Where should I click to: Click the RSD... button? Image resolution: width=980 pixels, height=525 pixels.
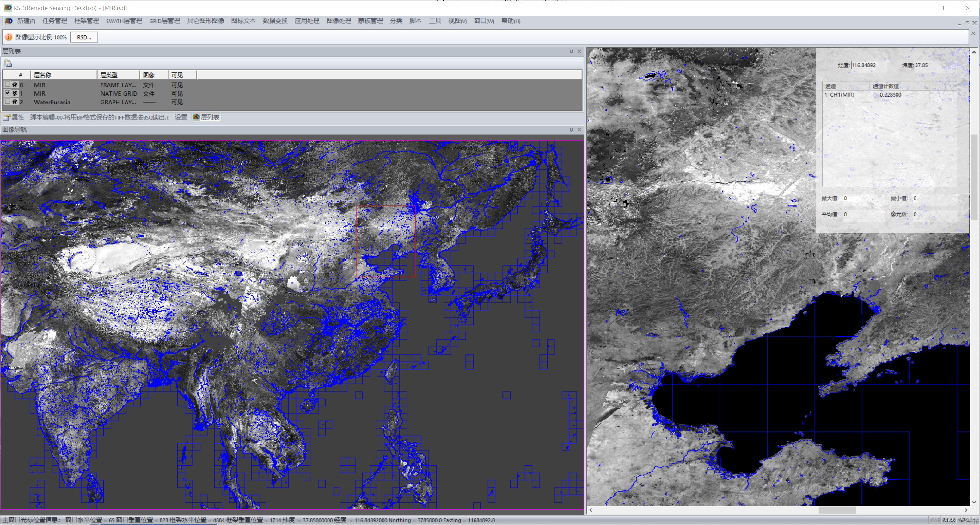(x=84, y=37)
